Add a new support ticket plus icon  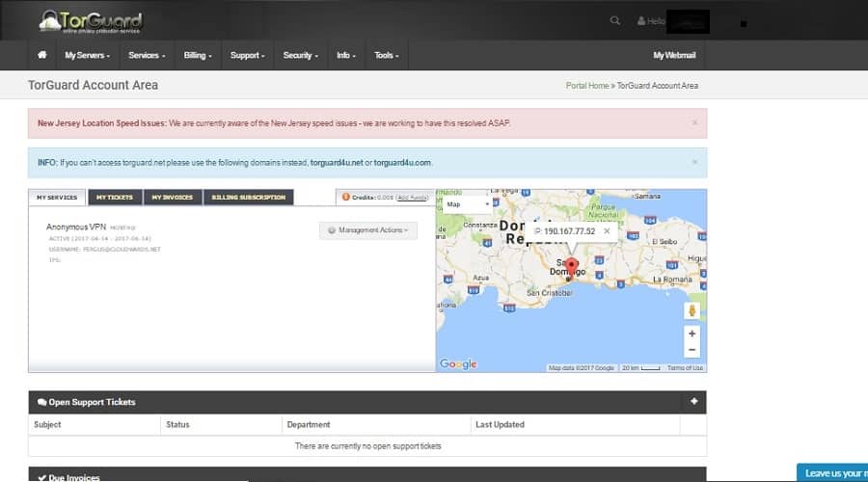pyautogui.click(x=694, y=401)
